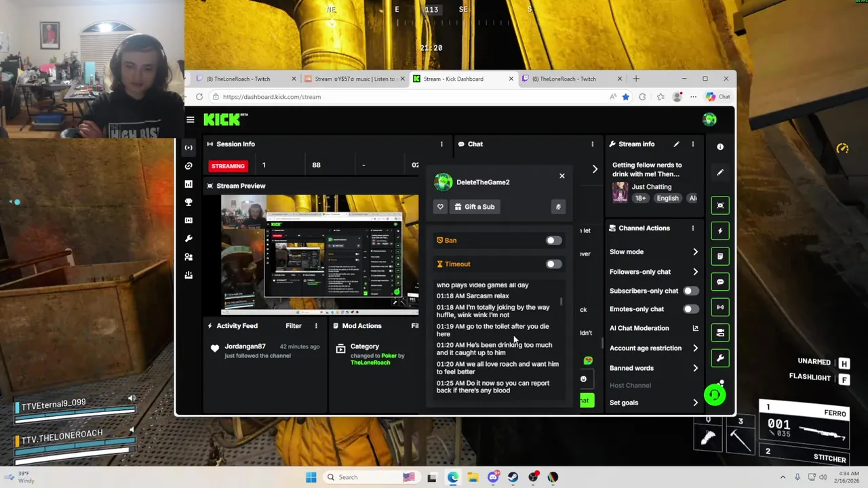
Task: Open the Stream page in left sidebar
Action: pos(189,147)
